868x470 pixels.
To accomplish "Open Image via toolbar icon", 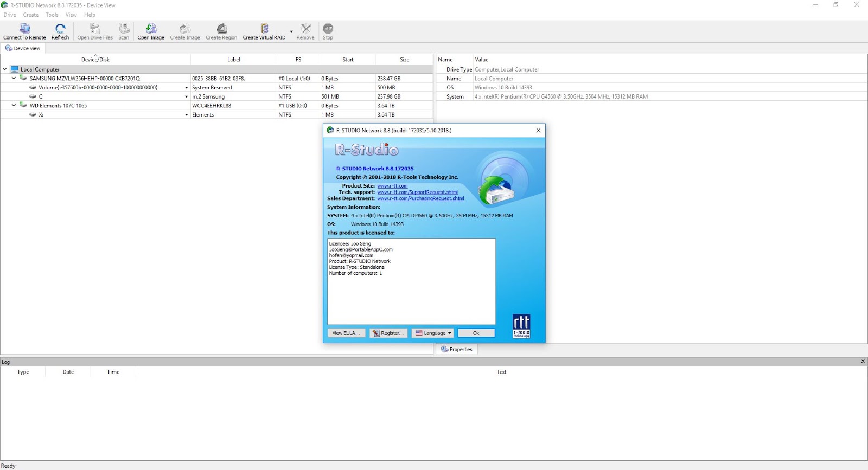I will point(151,31).
